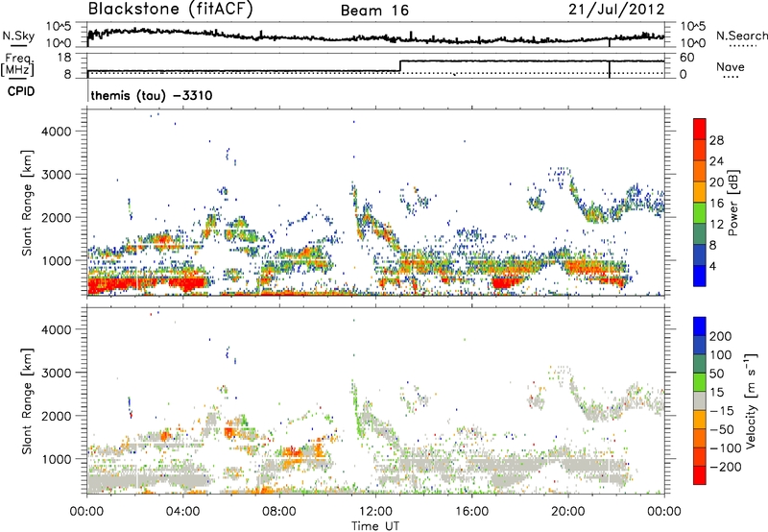Image resolution: width=768 pixels, height=532 pixels.
Task: Click the blue bottom of the power color bar
Action: pyautogui.click(x=700, y=276)
